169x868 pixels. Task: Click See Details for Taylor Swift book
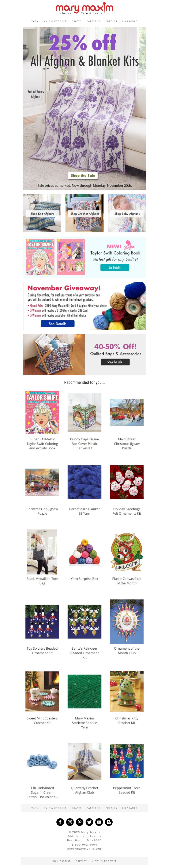pos(114,267)
